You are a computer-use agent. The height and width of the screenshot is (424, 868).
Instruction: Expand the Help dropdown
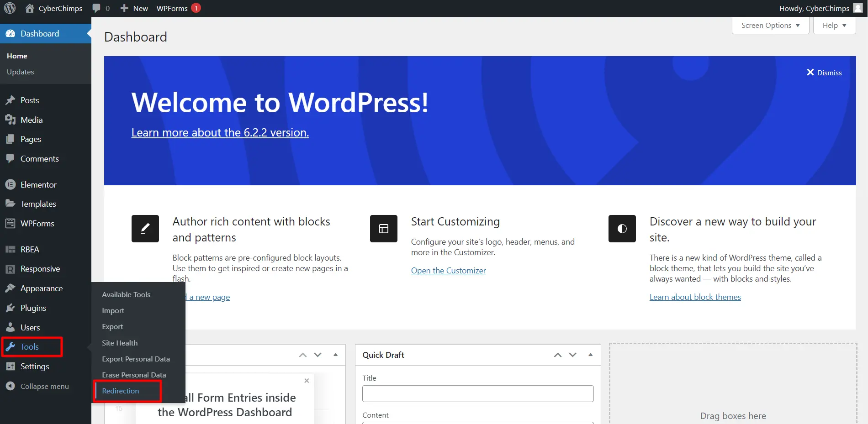834,26
